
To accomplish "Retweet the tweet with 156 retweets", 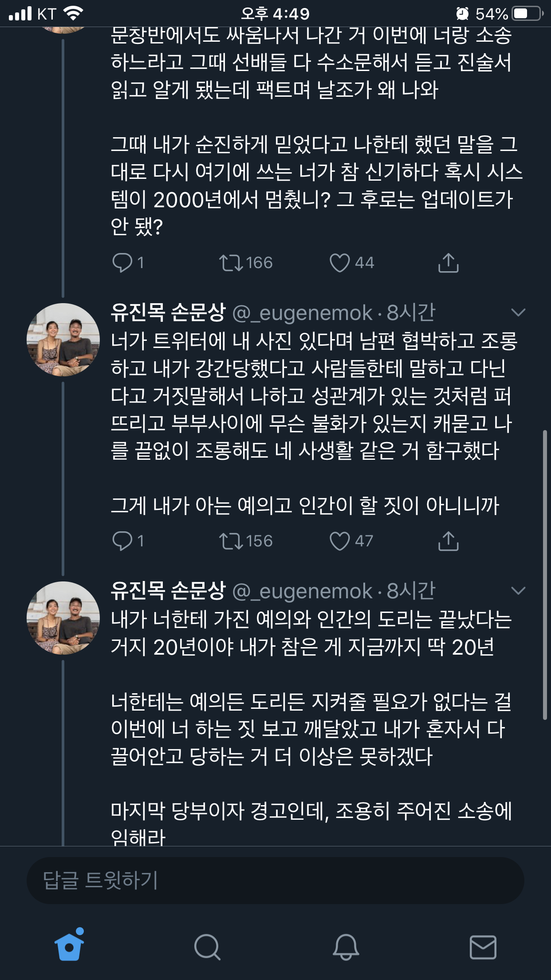I will tap(231, 541).
